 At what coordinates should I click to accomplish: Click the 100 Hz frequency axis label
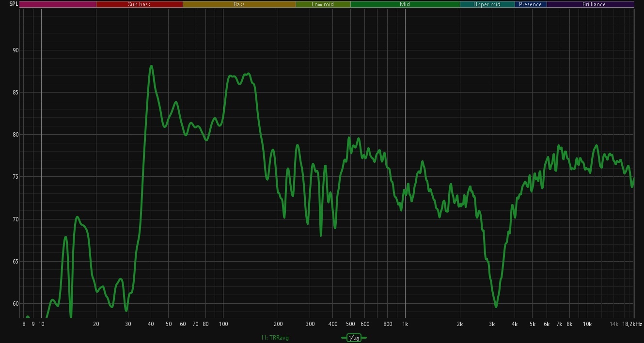223,324
